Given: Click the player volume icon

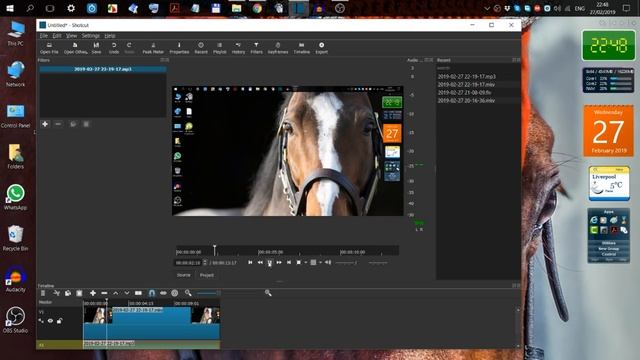Looking at the screenshot, I should pos(328,263).
